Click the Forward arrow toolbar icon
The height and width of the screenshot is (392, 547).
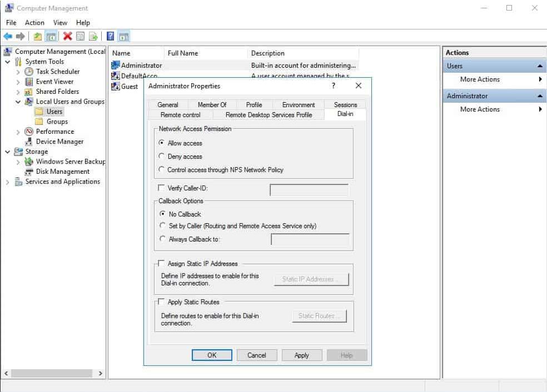pyautogui.click(x=21, y=36)
